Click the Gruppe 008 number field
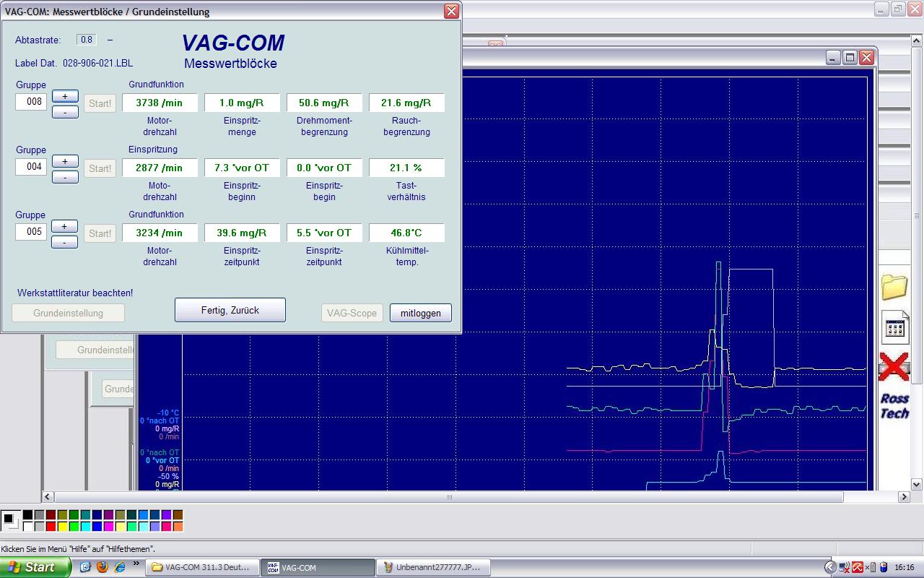This screenshot has height=578, width=924. [x=32, y=102]
